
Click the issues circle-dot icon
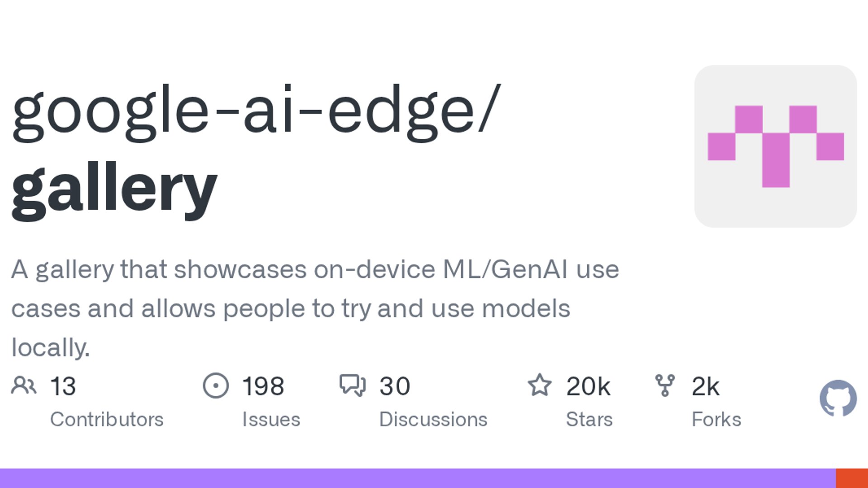click(216, 385)
